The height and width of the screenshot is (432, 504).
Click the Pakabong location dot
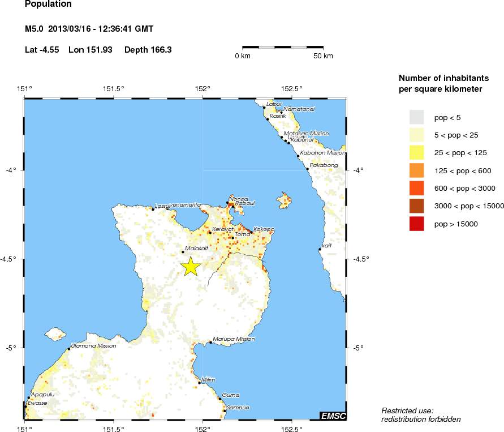(307, 169)
